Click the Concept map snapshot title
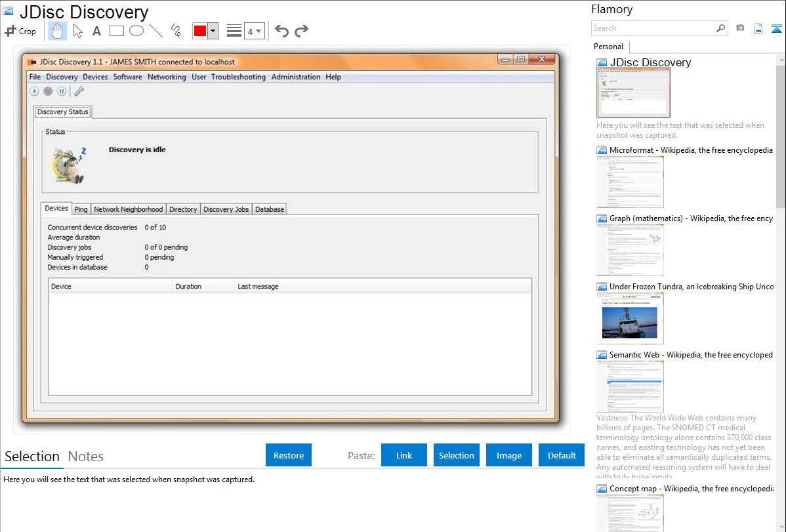The width and height of the screenshot is (786, 532). [x=692, y=488]
